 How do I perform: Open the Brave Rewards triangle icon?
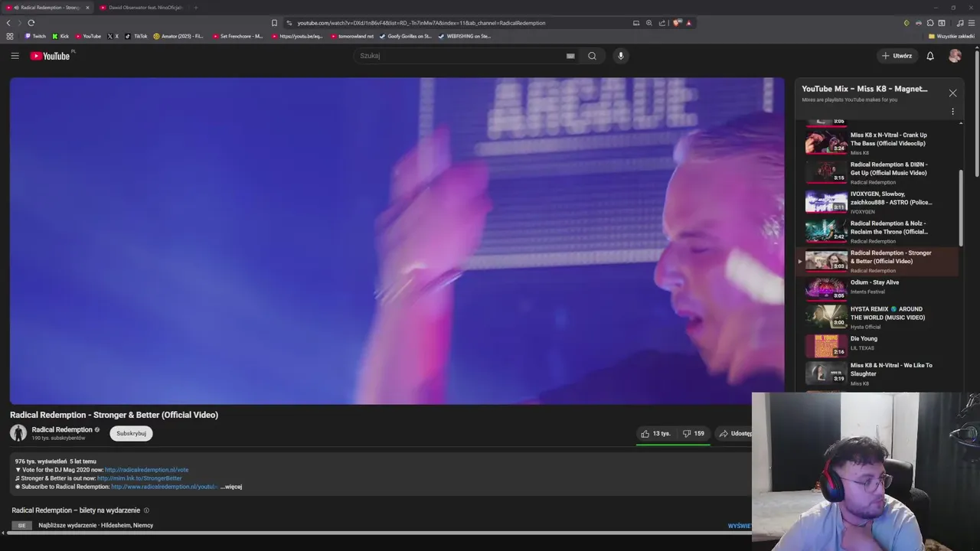point(688,23)
